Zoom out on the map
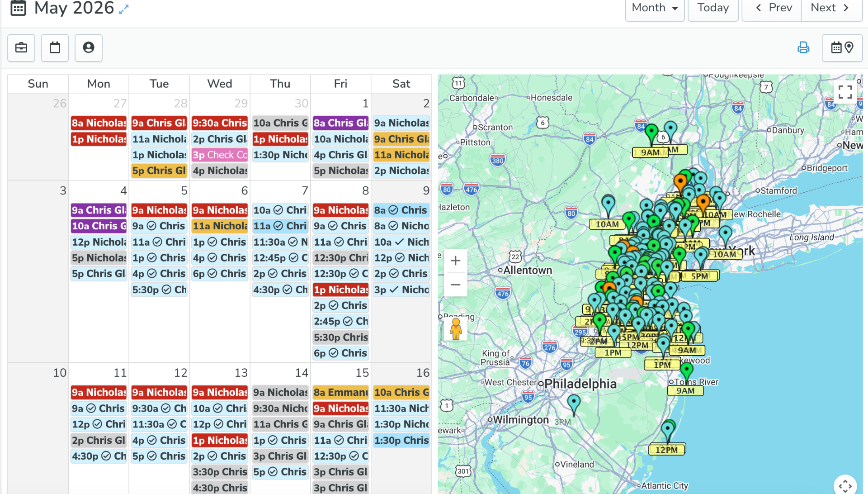This screenshot has height=494, width=868. pyautogui.click(x=456, y=285)
